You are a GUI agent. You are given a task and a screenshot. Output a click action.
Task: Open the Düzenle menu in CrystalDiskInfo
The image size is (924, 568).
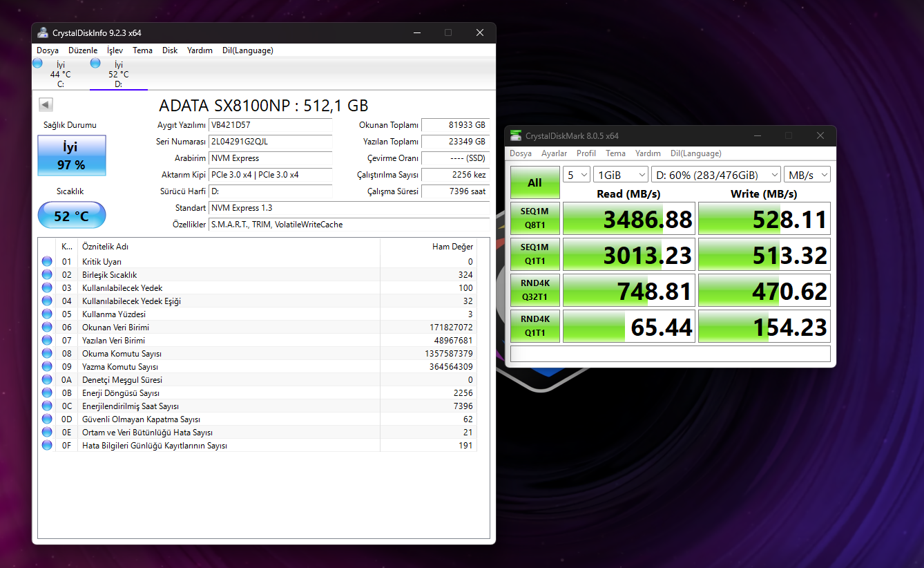tap(83, 50)
